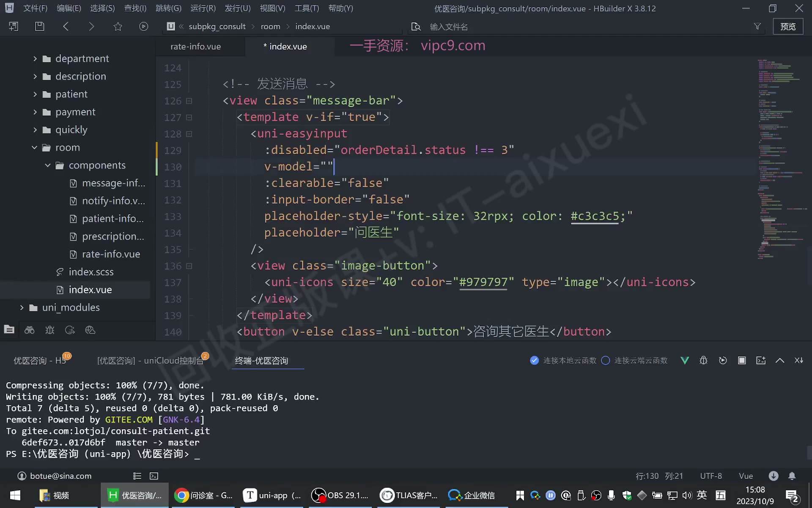Bookmark with the star icon
The image size is (812, 508).
pyautogui.click(x=118, y=26)
